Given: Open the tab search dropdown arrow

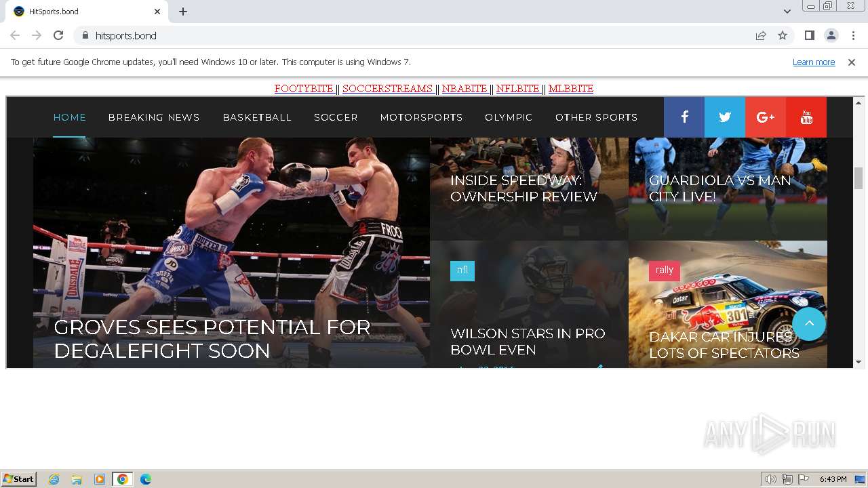Looking at the screenshot, I should [x=787, y=12].
